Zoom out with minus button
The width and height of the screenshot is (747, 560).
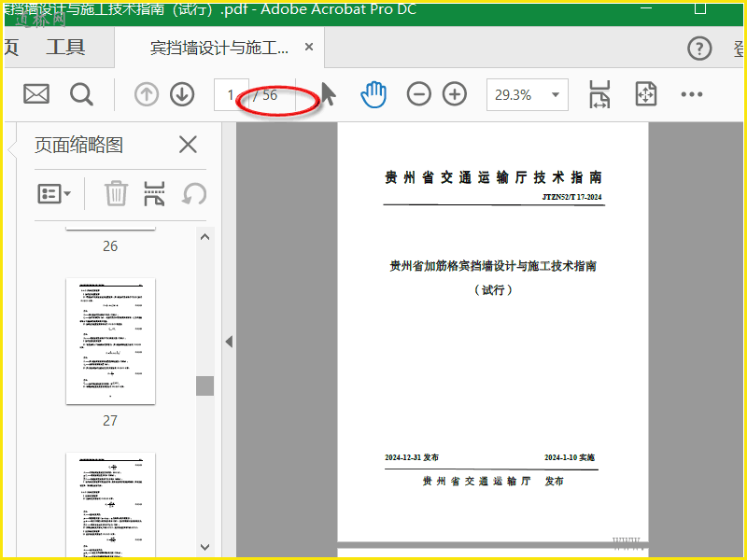pos(418,94)
